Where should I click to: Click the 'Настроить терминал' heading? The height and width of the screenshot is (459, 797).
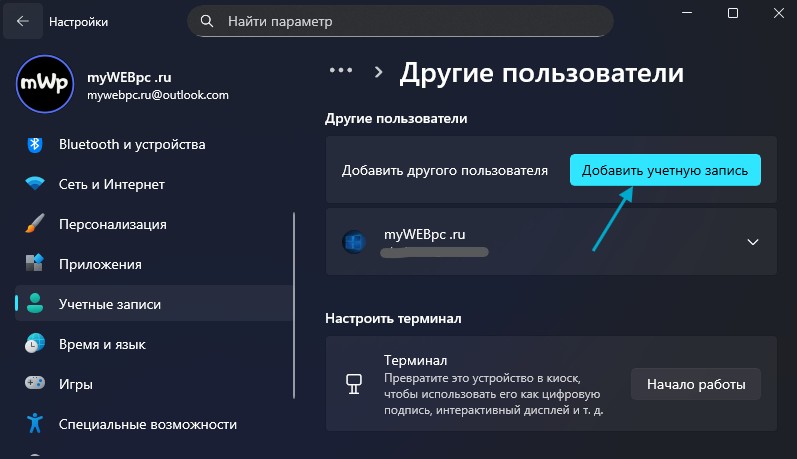tap(393, 319)
